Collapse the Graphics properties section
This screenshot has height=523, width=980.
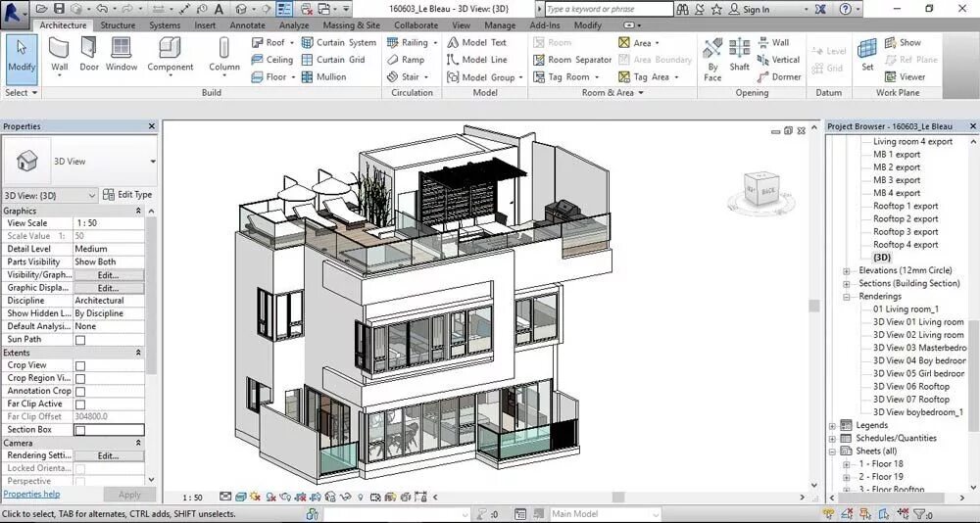138,212
